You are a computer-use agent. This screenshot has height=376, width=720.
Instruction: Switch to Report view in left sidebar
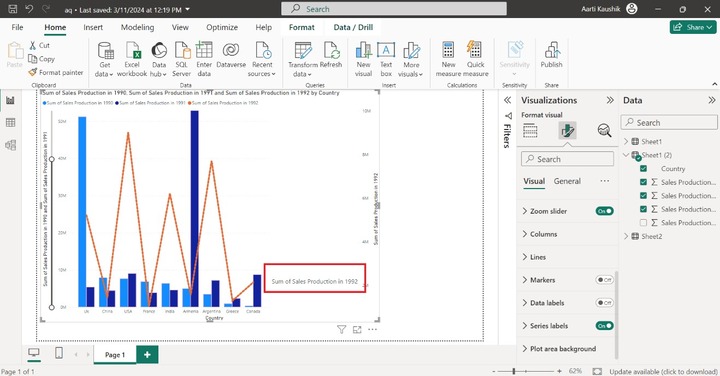click(x=11, y=100)
